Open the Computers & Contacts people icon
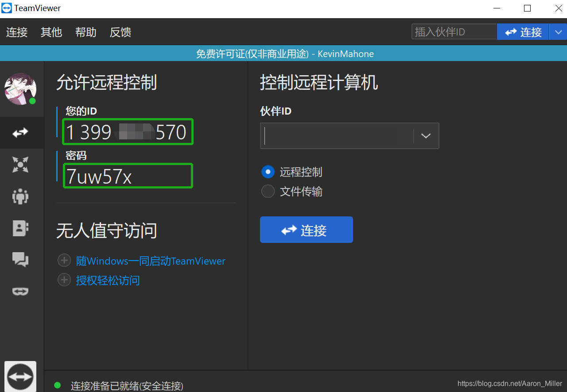Screen dimensions: 567x392 tap(20, 196)
